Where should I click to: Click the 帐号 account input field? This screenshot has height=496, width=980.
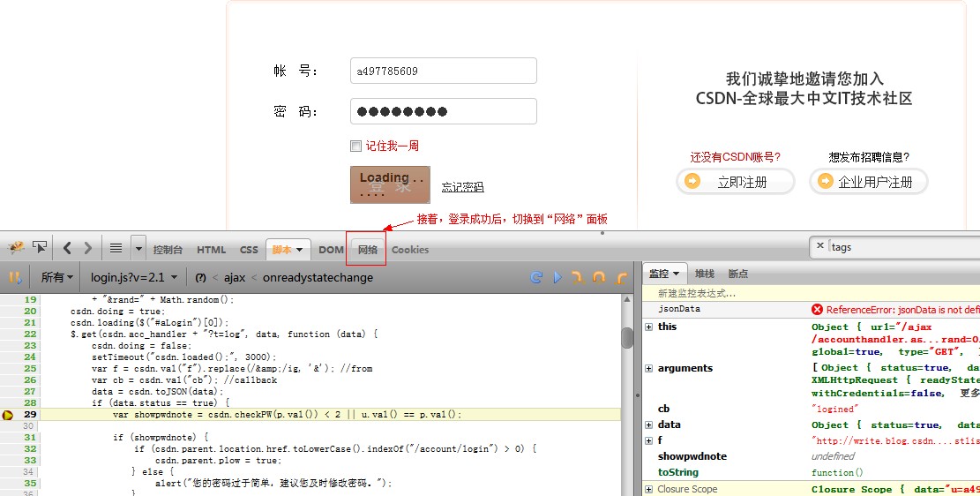coord(443,71)
